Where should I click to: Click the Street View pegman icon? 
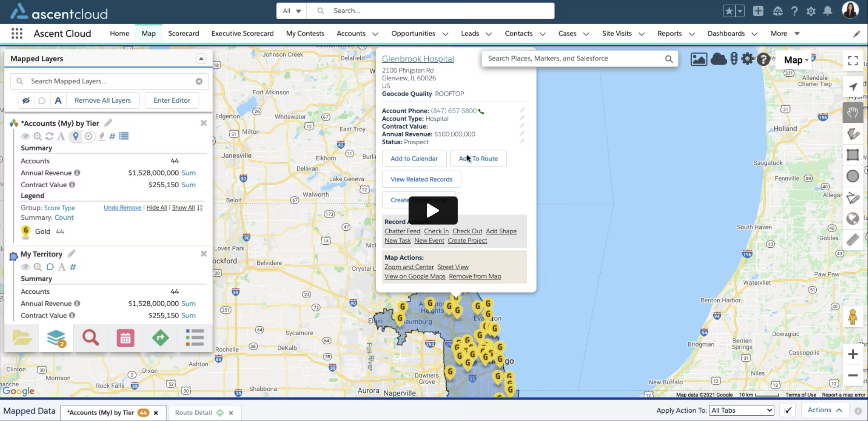coord(853,317)
